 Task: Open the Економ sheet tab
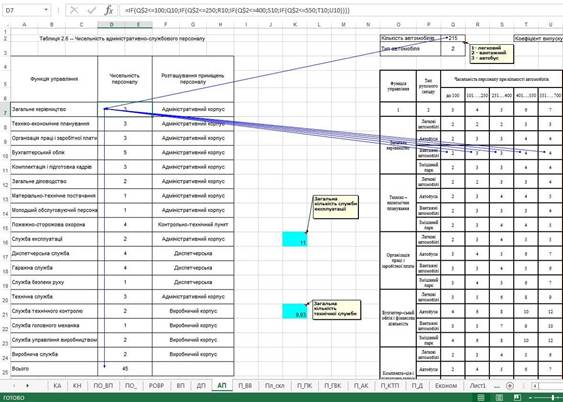click(x=446, y=385)
